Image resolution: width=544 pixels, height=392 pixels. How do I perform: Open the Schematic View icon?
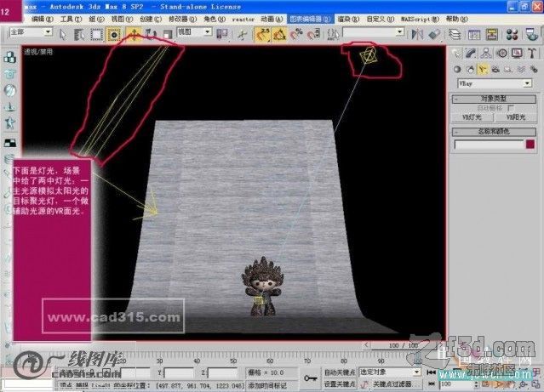coord(491,34)
